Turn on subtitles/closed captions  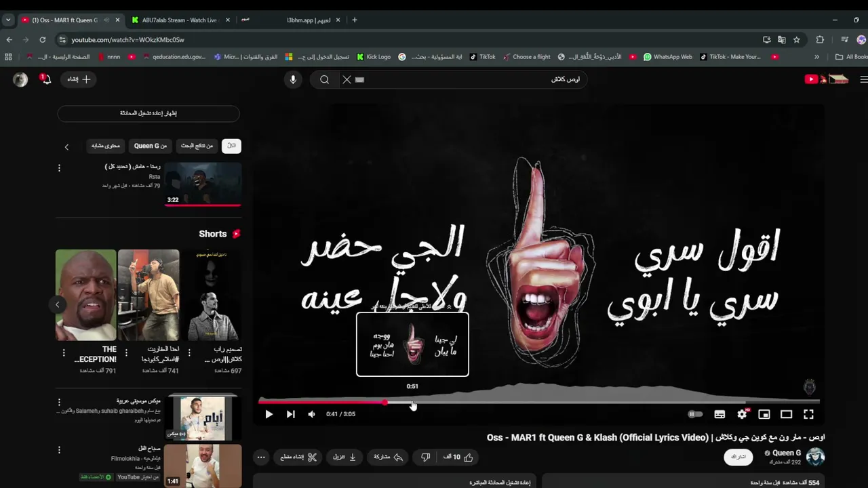(x=719, y=414)
